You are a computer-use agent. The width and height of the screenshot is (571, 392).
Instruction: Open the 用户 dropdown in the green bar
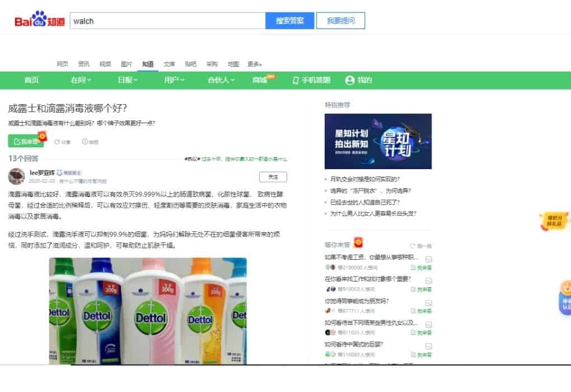click(174, 80)
